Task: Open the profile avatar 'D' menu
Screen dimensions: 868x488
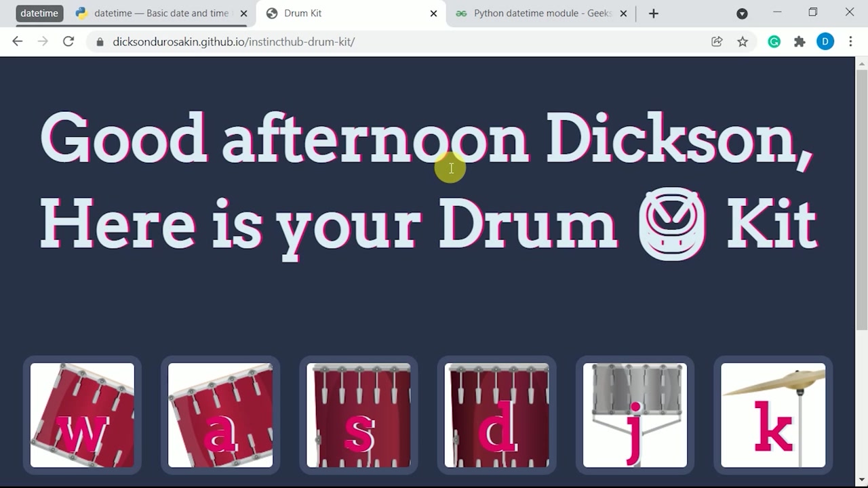Action: tap(825, 42)
